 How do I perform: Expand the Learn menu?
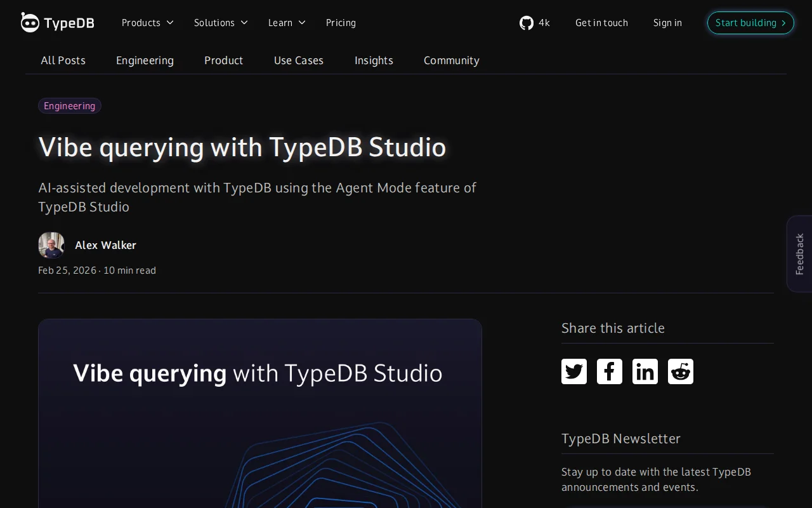pyautogui.click(x=287, y=23)
